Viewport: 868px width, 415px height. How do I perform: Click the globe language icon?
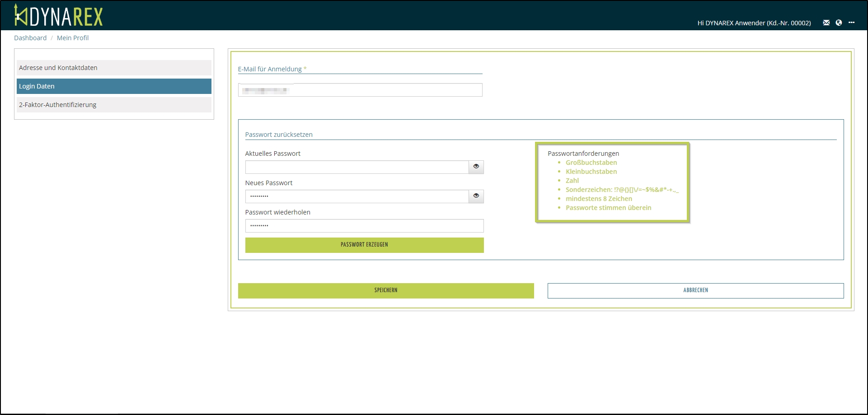point(839,23)
